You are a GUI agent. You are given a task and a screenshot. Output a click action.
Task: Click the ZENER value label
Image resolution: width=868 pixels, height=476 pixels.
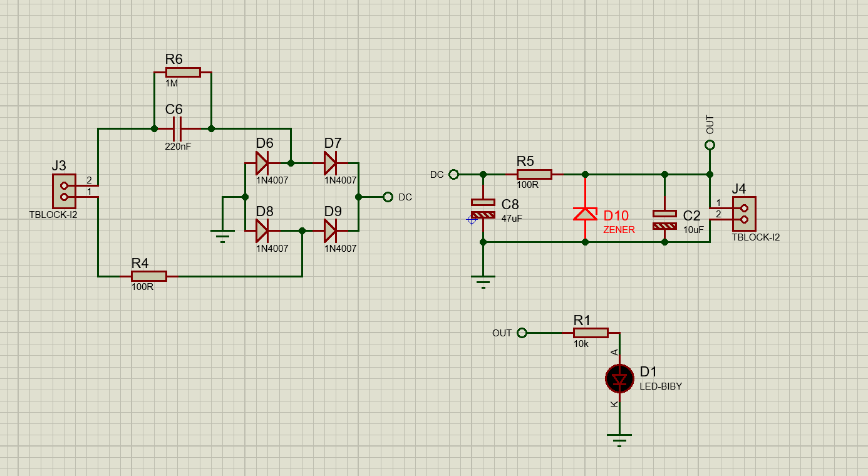(x=619, y=230)
